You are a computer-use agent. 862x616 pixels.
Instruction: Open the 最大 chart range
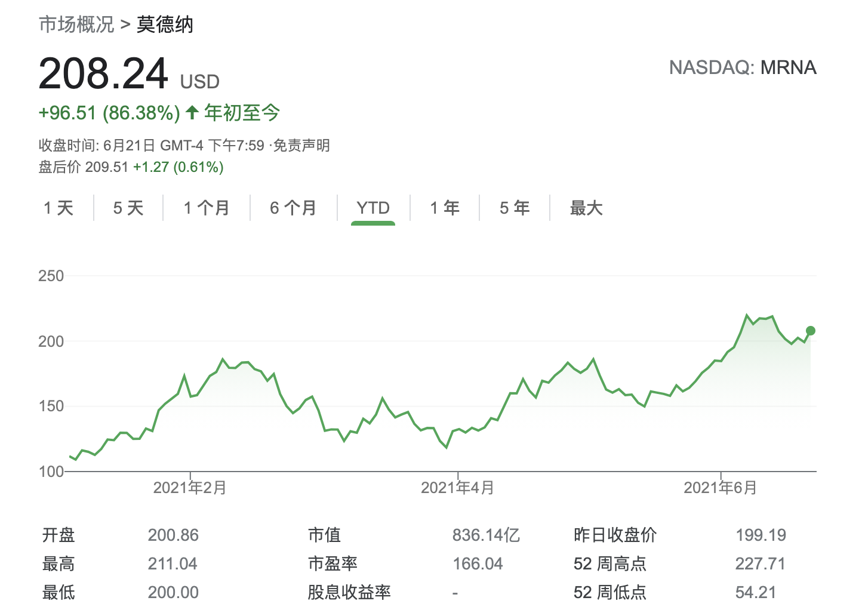pos(586,208)
